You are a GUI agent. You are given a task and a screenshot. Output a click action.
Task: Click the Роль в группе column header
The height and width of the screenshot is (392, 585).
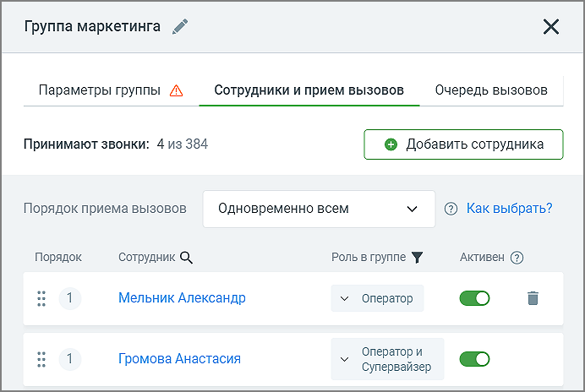click(x=369, y=258)
